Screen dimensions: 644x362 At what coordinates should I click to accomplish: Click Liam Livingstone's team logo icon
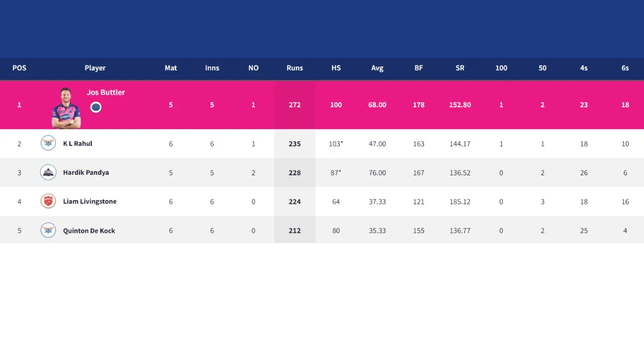tap(48, 201)
